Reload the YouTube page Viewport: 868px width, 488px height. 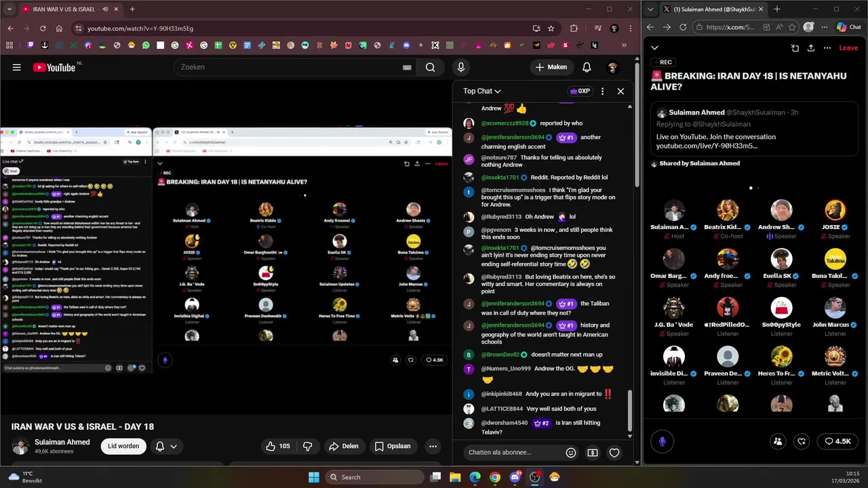tap(43, 28)
